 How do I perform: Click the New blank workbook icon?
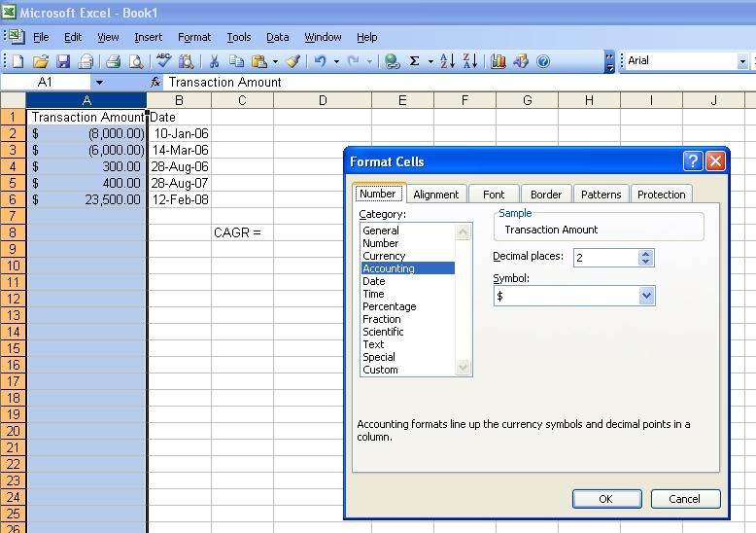pos(17,61)
